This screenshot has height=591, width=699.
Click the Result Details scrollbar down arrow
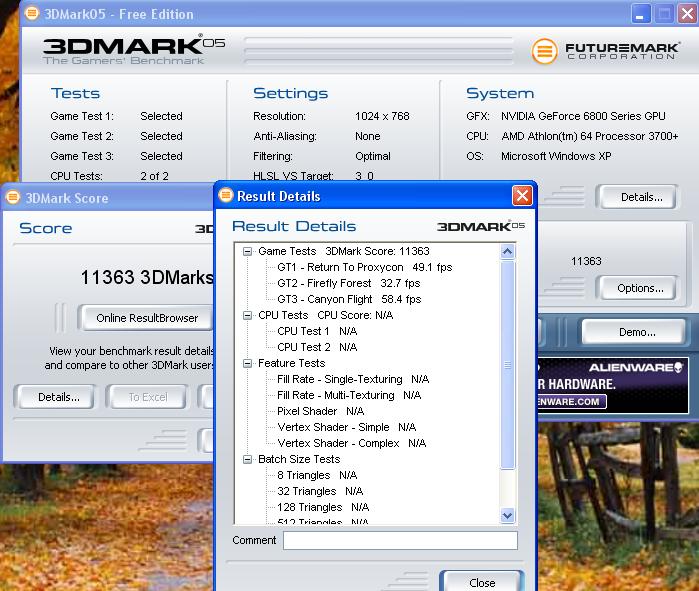(507, 516)
